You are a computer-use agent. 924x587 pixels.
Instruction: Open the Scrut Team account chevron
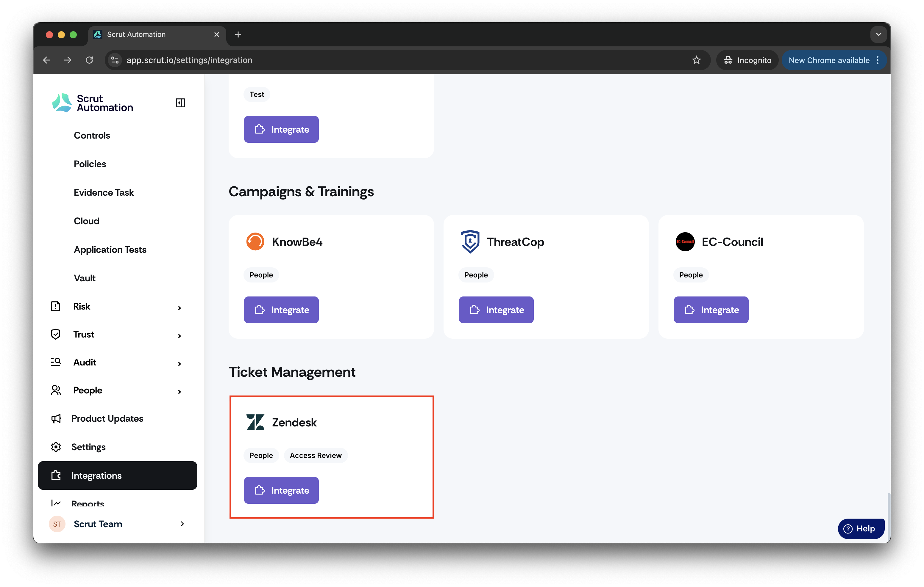[182, 524]
